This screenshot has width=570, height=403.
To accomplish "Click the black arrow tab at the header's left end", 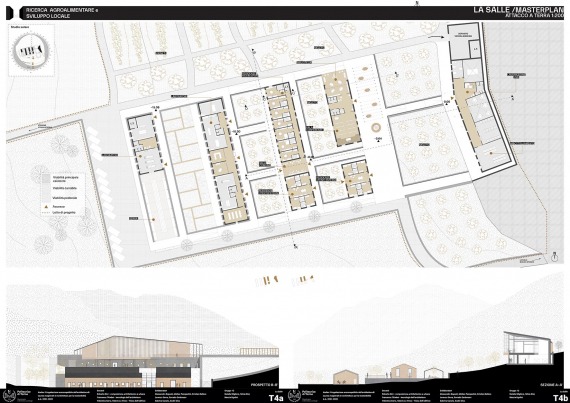I will [10, 13].
